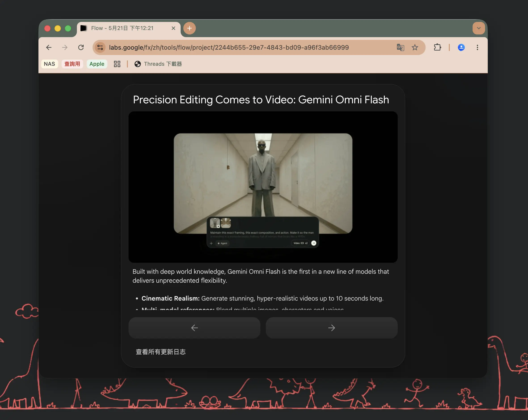Screen dimensions: 528x420
Task: Click the Google Translate icon
Action: click(400, 47)
